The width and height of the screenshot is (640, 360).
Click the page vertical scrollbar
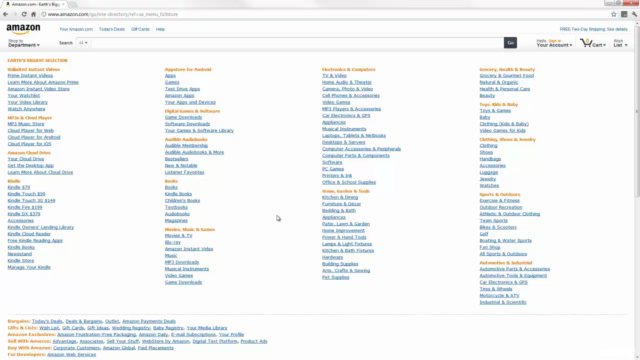[x=637, y=110]
